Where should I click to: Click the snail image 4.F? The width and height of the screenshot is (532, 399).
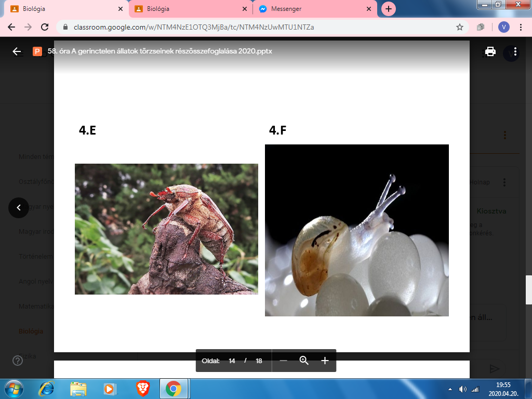point(356,230)
